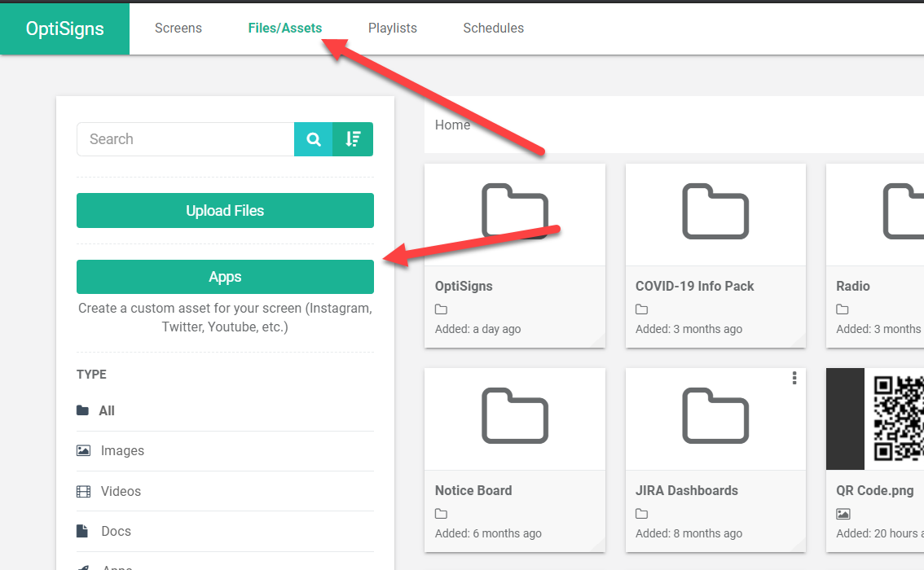
Task: Select the 'Videos' type filter label
Action: tap(121, 491)
